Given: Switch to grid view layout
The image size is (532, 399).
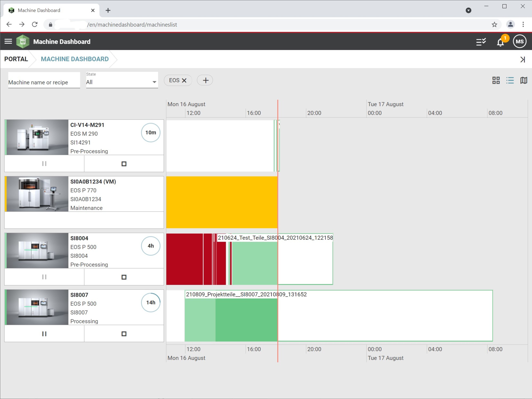Looking at the screenshot, I should point(496,80).
